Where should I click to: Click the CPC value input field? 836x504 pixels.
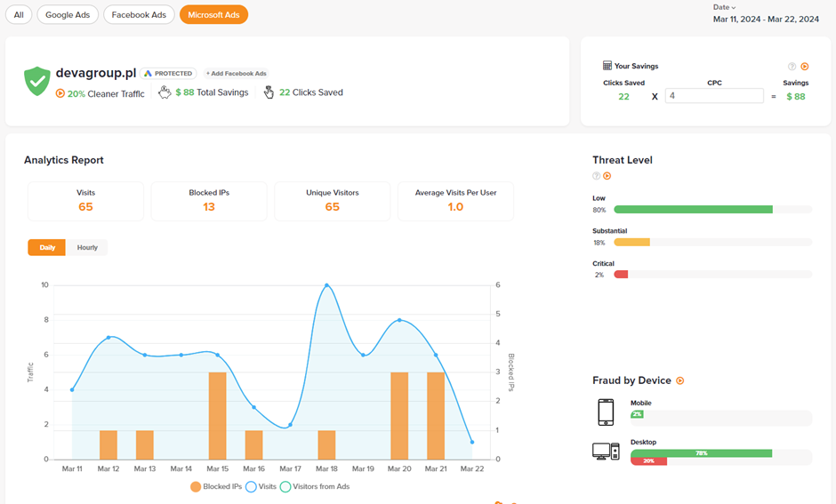pyautogui.click(x=714, y=96)
